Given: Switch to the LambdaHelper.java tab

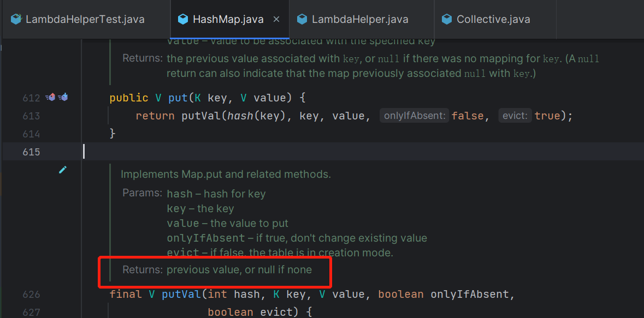Looking at the screenshot, I should [x=359, y=20].
